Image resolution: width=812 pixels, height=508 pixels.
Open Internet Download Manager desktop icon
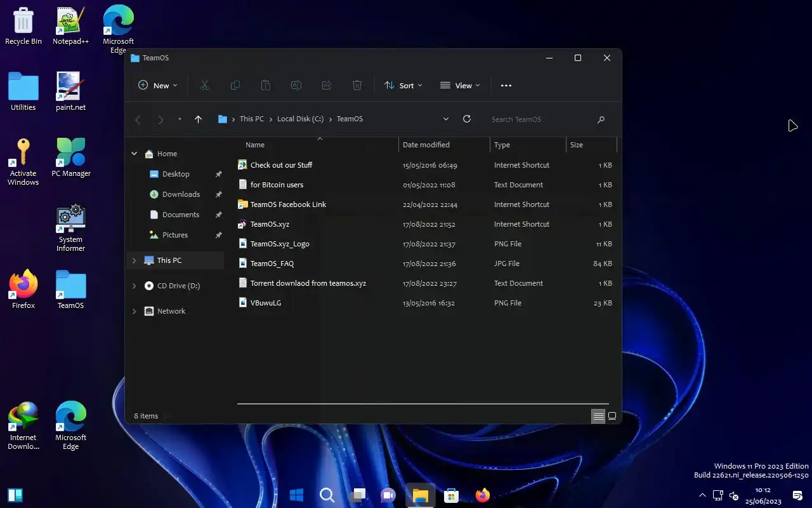pyautogui.click(x=23, y=426)
